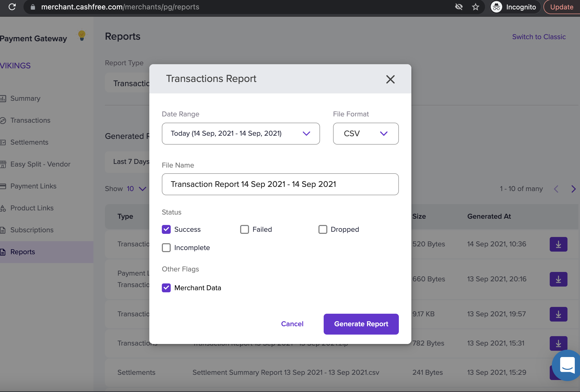580x392 pixels.
Task: Enable the Failed status checkbox
Action: [245, 229]
